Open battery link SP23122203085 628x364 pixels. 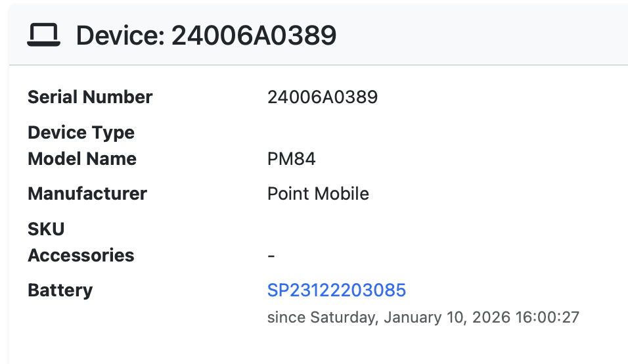(x=336, y=290)
